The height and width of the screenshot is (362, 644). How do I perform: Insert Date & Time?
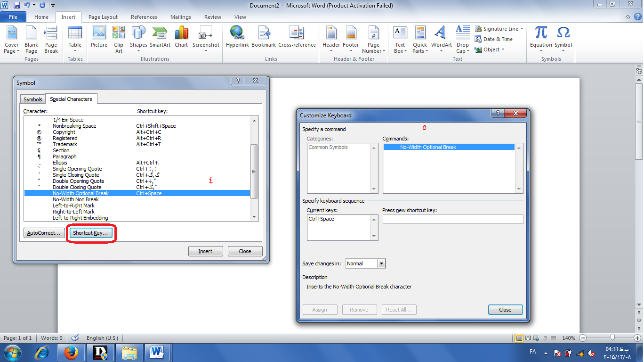(x=494, y=39)
